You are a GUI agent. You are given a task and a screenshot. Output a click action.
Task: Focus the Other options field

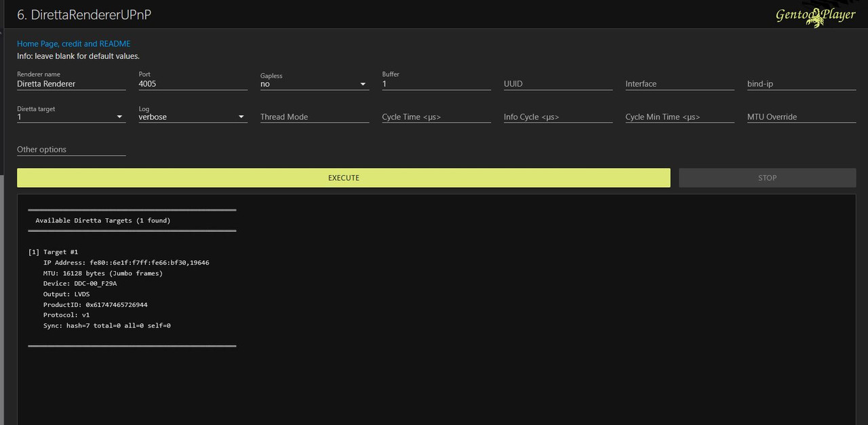pos(71,150)
